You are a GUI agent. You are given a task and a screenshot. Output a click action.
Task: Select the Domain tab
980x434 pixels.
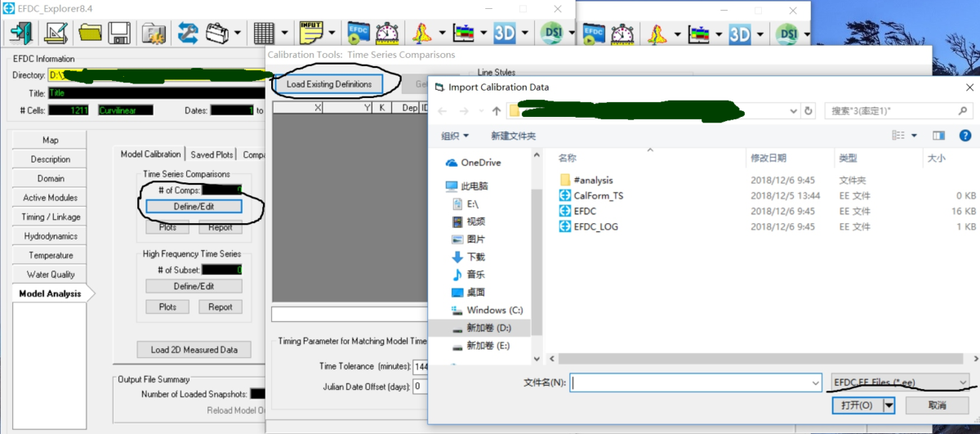[51, 178]
